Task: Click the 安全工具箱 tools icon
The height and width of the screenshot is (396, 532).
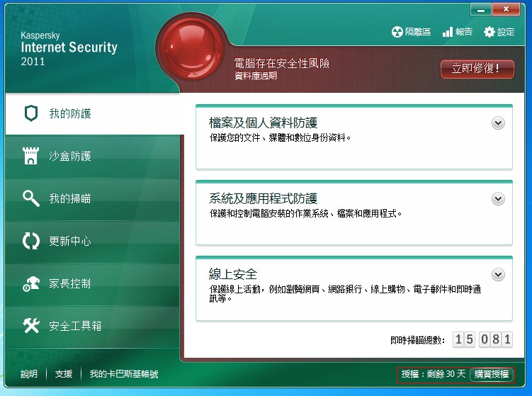Action: pos(30,326)
